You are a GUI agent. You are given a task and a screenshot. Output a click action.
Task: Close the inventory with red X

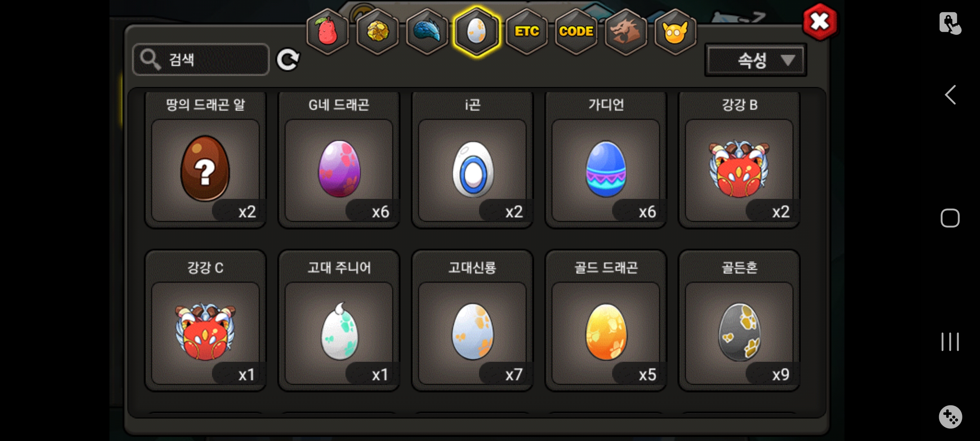pos(820,22)
